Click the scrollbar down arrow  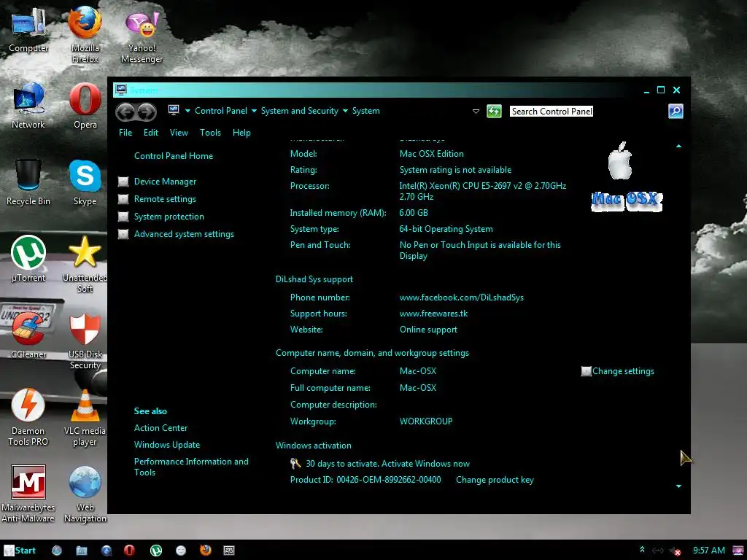[x=678, y=486]
